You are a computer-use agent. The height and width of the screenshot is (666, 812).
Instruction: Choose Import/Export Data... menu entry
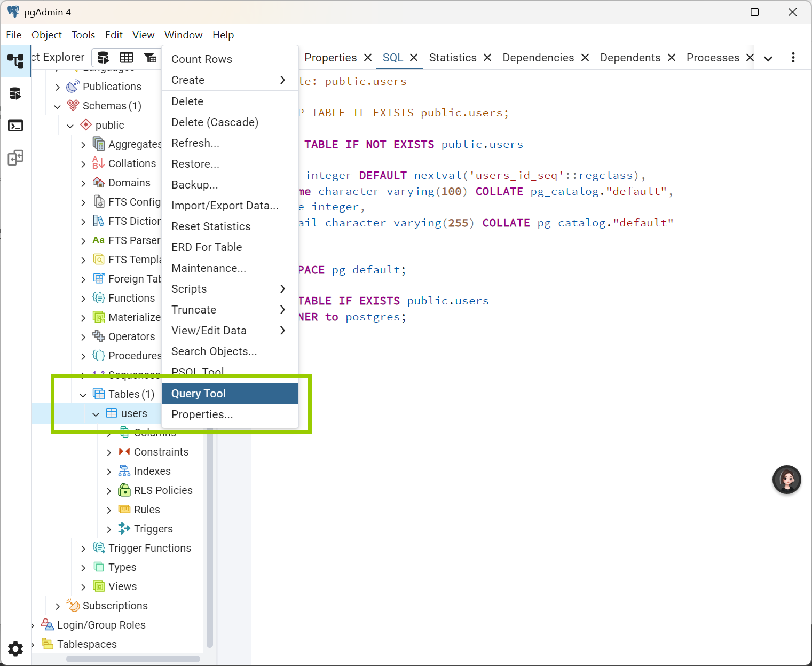230,206
